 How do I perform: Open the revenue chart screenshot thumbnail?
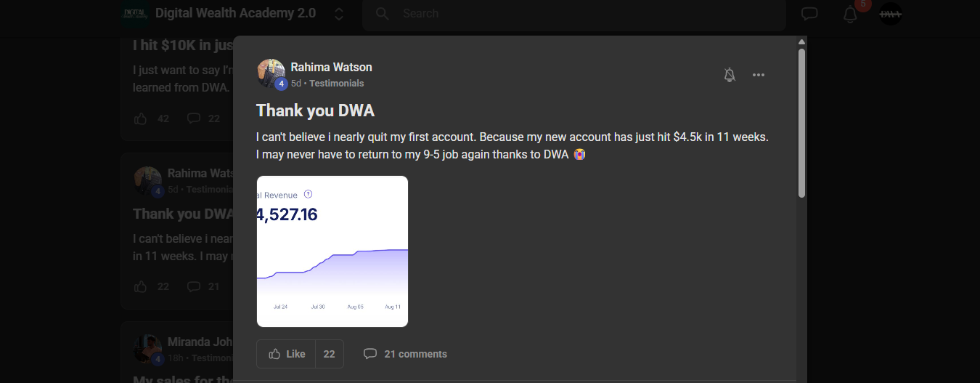[332, 251]
